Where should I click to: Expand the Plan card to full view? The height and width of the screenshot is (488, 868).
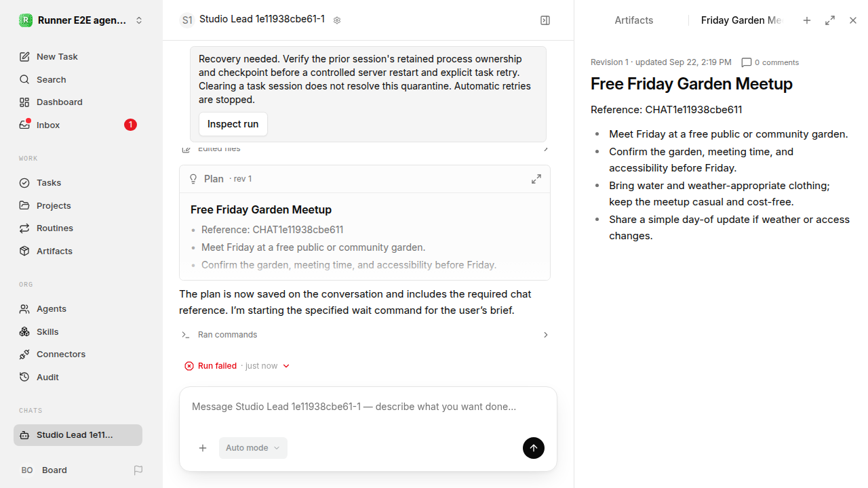pyautogui.click(x=536, y=179)
